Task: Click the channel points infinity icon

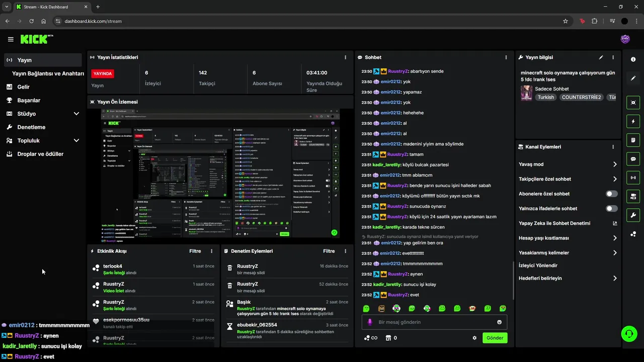Action: 371,338
